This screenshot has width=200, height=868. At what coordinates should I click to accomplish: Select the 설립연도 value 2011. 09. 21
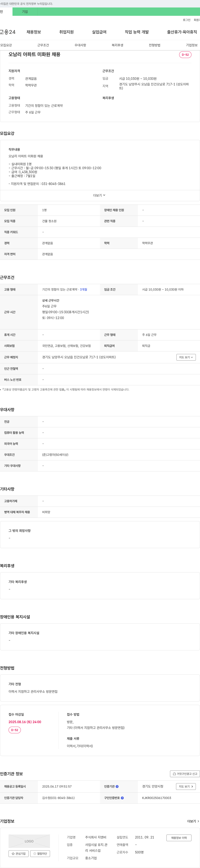point(145,837)
